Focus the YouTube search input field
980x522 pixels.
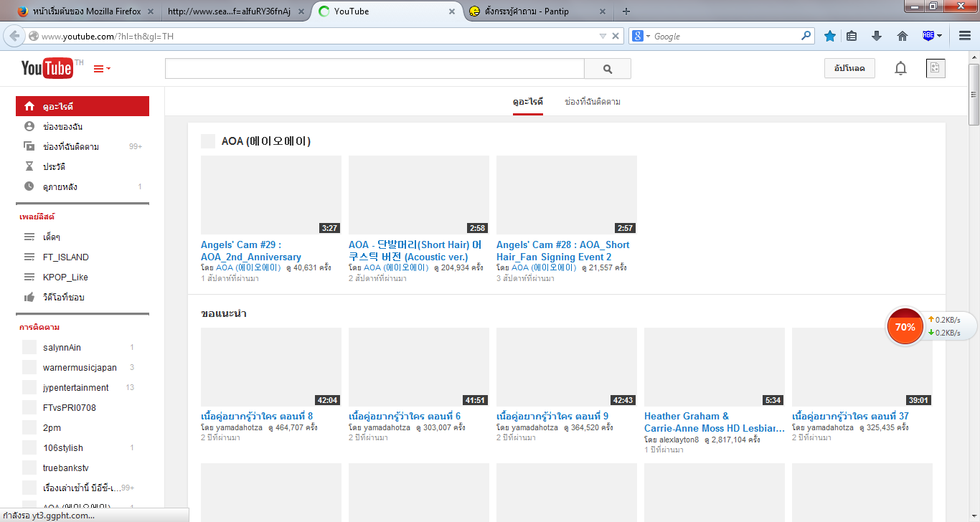374,69
